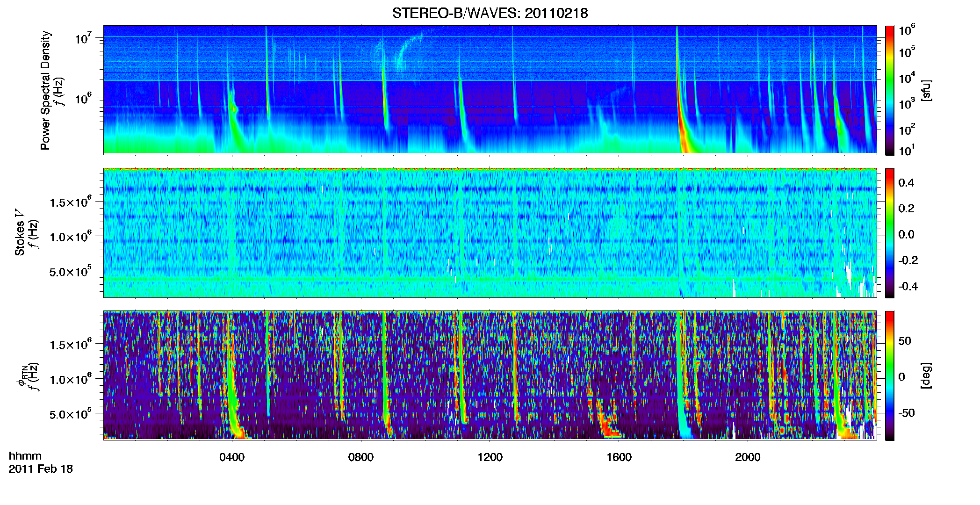Click the 0.4 tick on the Stokes V color bar
The width and height of the screenshot is (980, 505).
tap(906, 182)
